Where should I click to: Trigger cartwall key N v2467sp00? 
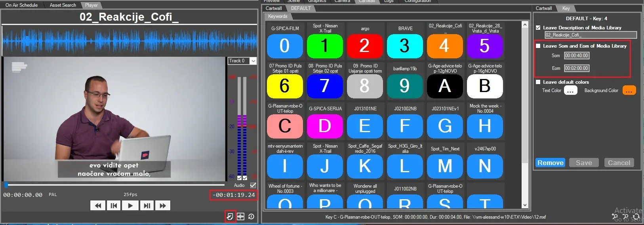click(485, 166)
